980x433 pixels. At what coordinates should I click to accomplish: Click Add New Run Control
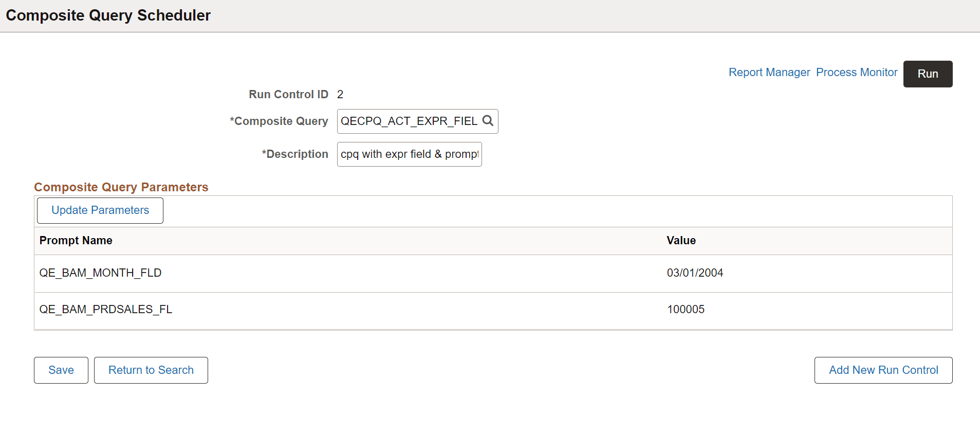(883, 370)
